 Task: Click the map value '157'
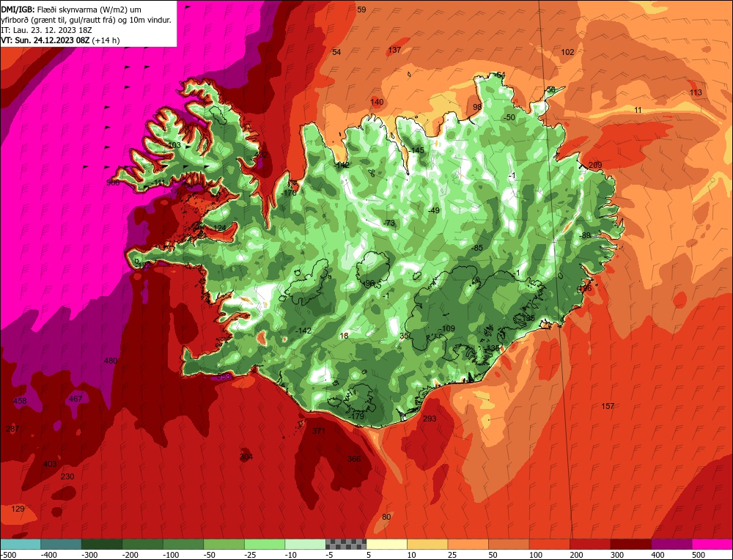pos(608,406)
